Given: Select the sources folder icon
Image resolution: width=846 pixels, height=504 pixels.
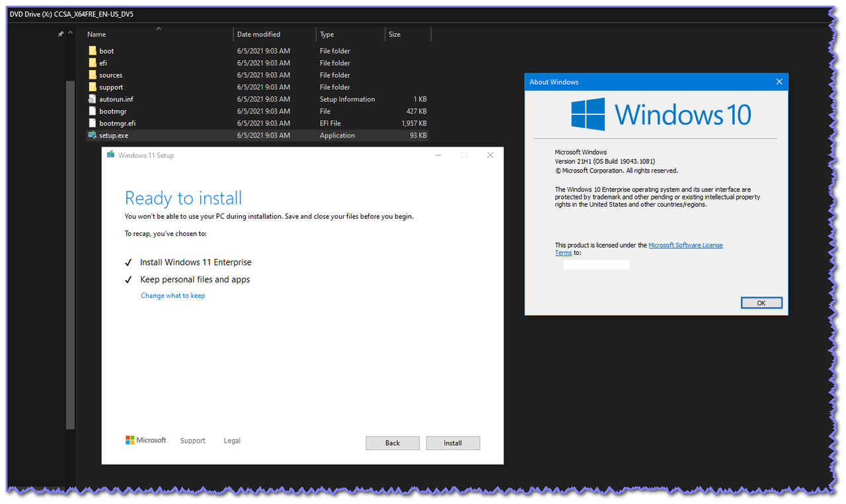Looking at the screenshot, I should (93, 75).
